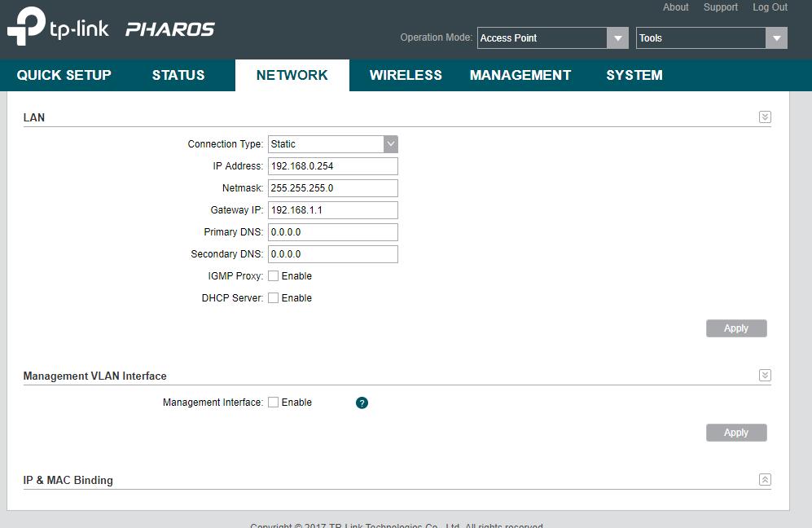Enable the IGMP Proxy checkbox
The image size is (812, 528).
point(274,276)
